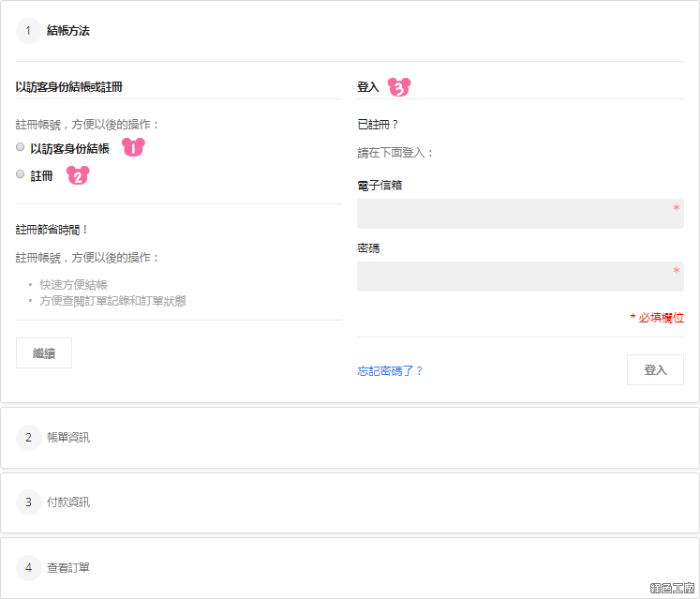Click the watermark logo in bottom corner

(x=672, y=588)
